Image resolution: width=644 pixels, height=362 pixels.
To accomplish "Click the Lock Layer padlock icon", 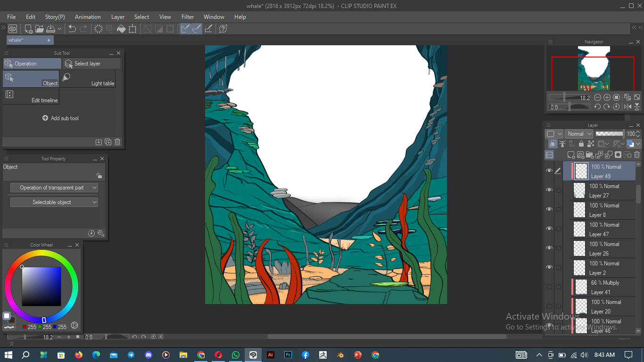I will click(581, 144).
